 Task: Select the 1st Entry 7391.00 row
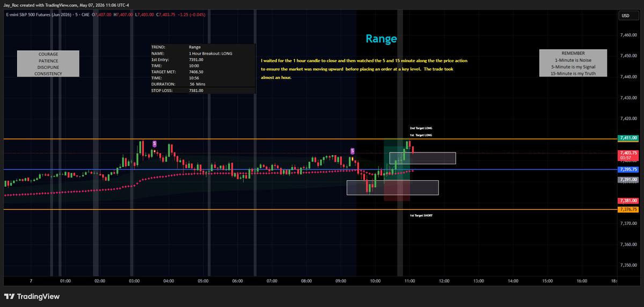203,60
